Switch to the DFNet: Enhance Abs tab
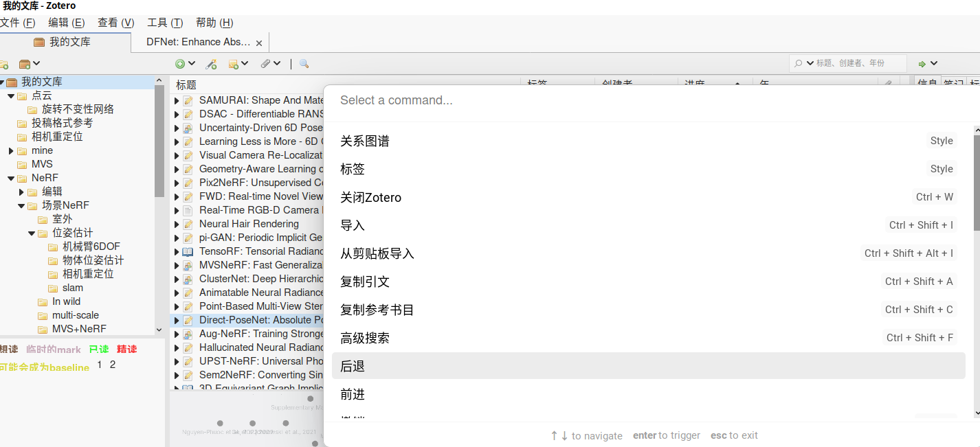This screenshot has width=980, height=447. [199, 41]
